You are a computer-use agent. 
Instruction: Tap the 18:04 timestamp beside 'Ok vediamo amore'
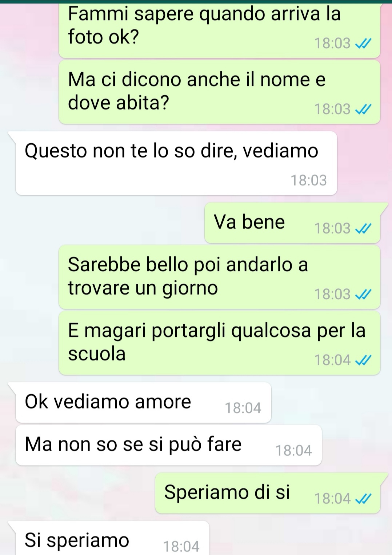click(243, 408)
